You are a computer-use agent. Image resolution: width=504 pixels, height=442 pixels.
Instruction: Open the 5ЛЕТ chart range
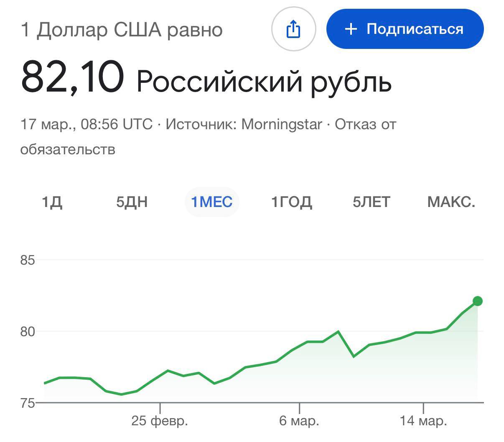[x=371, y=202]
